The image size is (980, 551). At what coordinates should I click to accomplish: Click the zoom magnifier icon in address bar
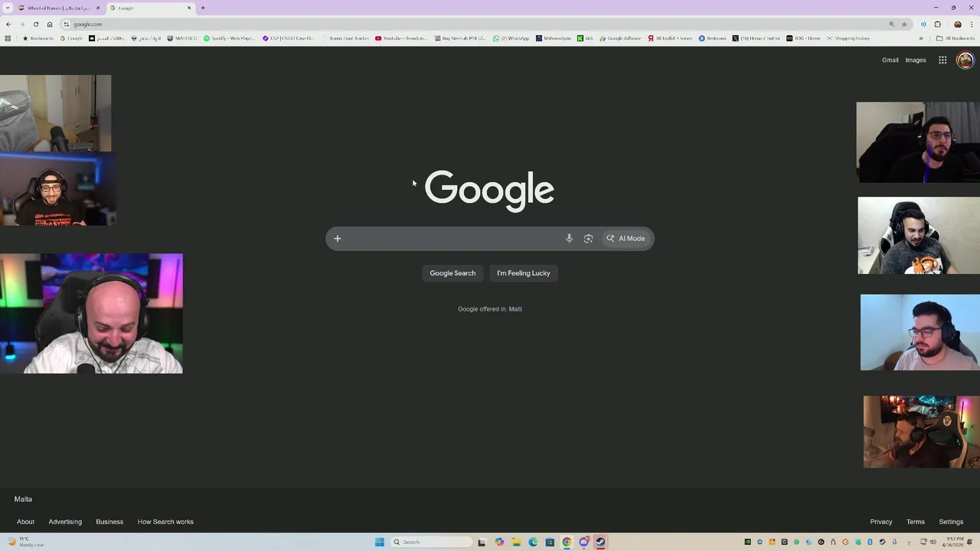pos(891,24)
